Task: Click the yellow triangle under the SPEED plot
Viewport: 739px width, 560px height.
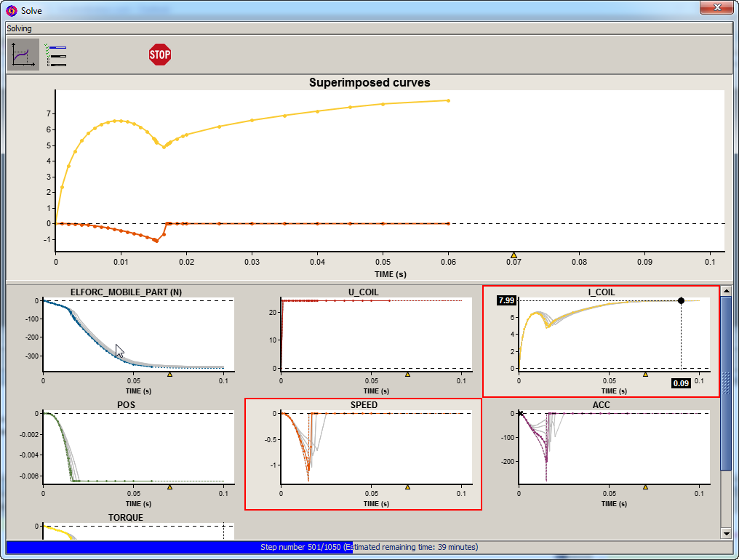Action: 407,487
